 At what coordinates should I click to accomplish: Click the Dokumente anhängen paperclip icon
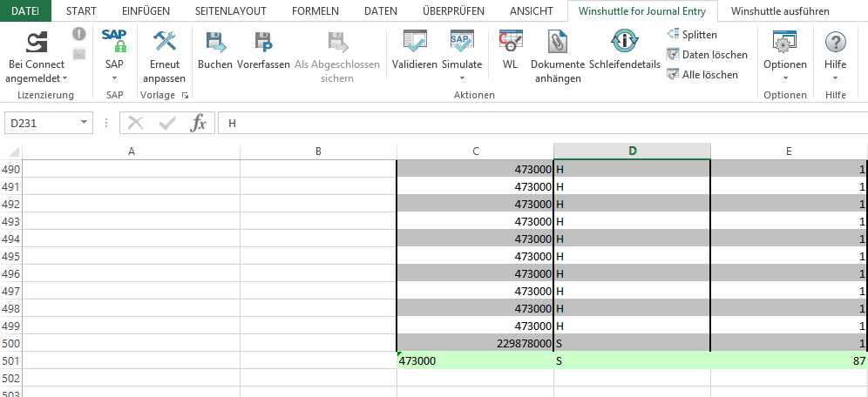(x=558, y=42)
